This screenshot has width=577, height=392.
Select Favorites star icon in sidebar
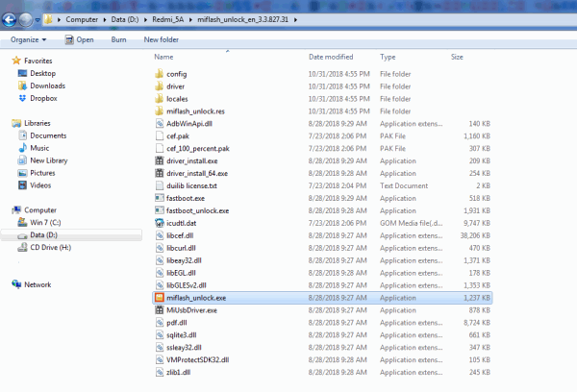16,61
